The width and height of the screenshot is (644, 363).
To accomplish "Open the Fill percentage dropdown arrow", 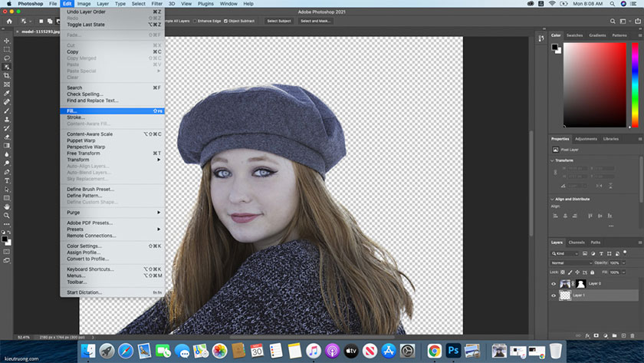I will click(x=624, y=272).
